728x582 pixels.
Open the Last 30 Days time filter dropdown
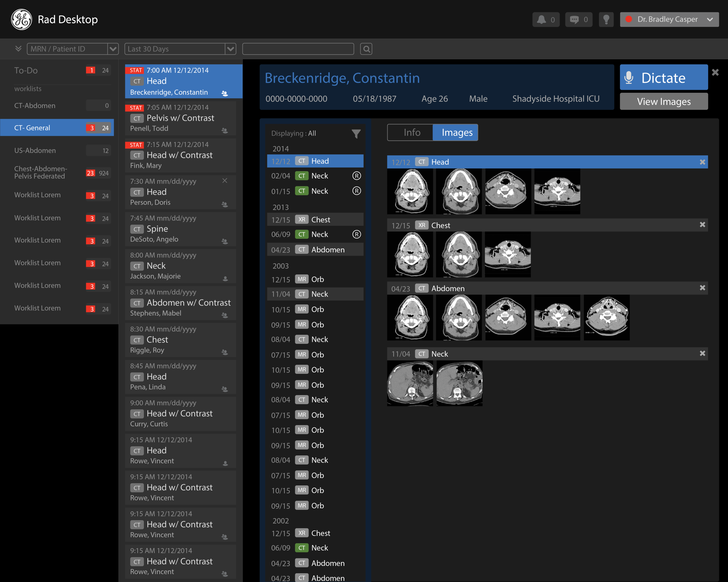(231, 49)
